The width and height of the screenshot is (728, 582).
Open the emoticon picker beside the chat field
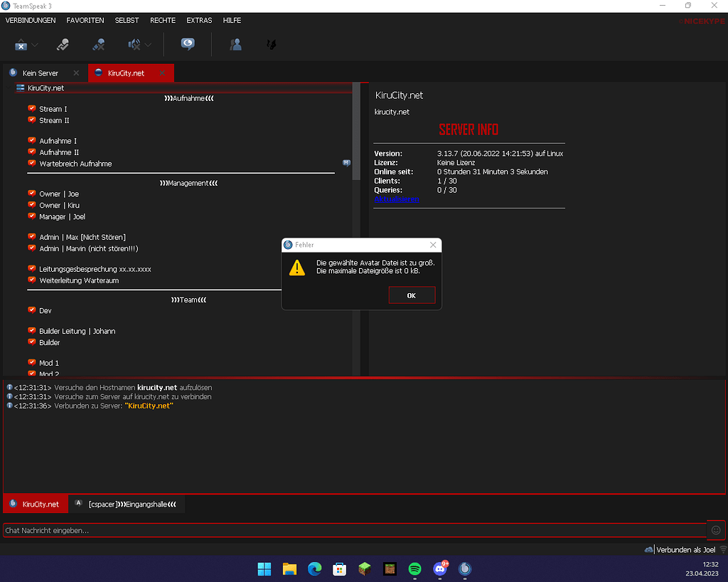click(x=716, y=530)
